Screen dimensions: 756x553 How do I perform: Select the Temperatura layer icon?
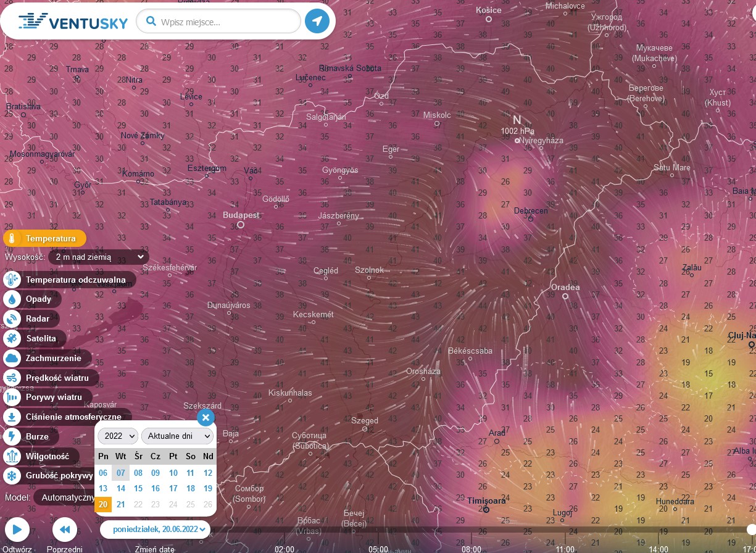pyautogui.click(x=12, y=239)
